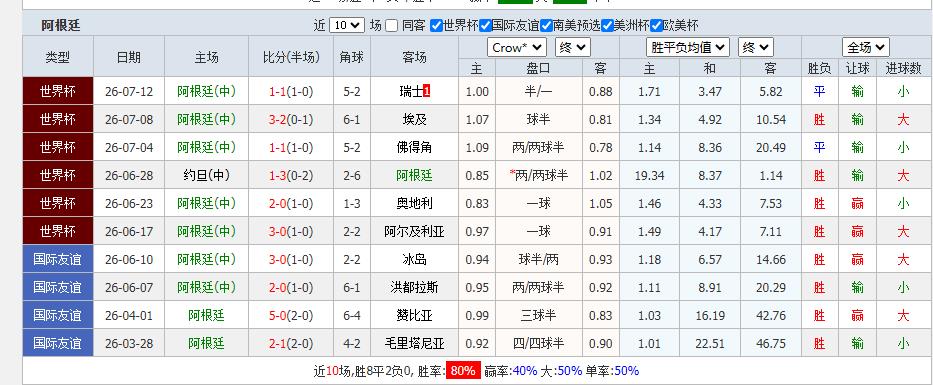Click corner count 1-3 in 奥地利 row
933x385 pixels.
coord(352,204)
